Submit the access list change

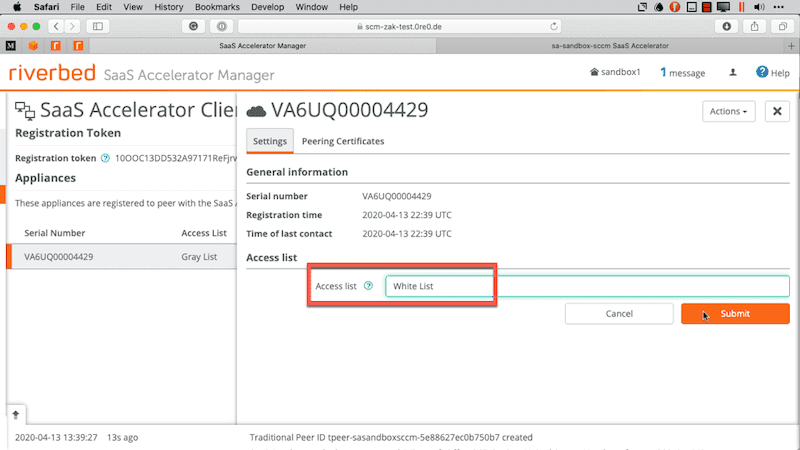click(x=735, y=314)
